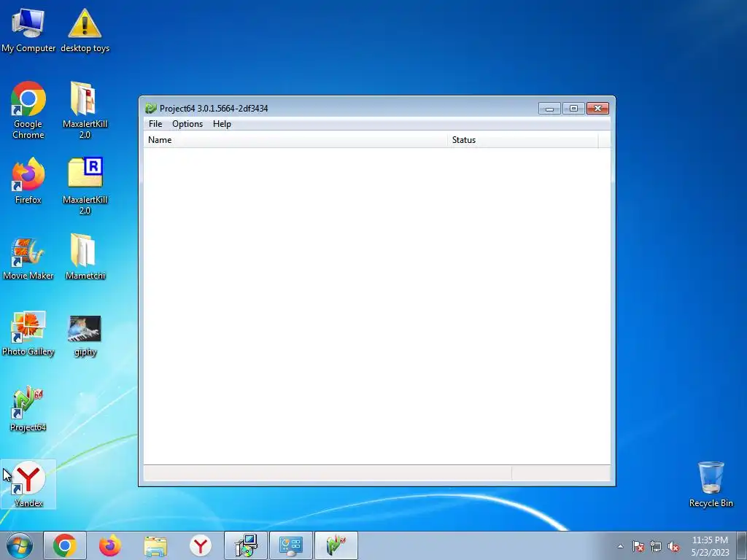The height and width of the screenshot is (560, 747).
Task: Select the Recycle Bin icon
Action: click(x=711, y=484)
